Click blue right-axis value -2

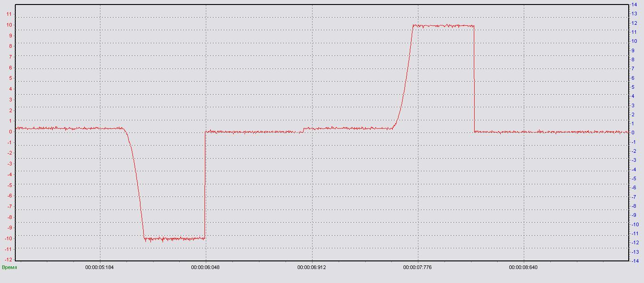(634, 151)
